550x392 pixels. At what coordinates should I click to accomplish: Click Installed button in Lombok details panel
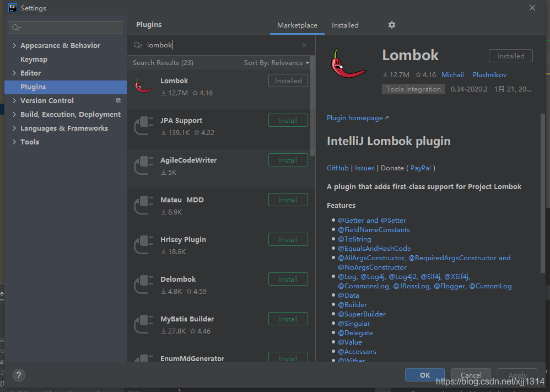click(x=511, y=56)
